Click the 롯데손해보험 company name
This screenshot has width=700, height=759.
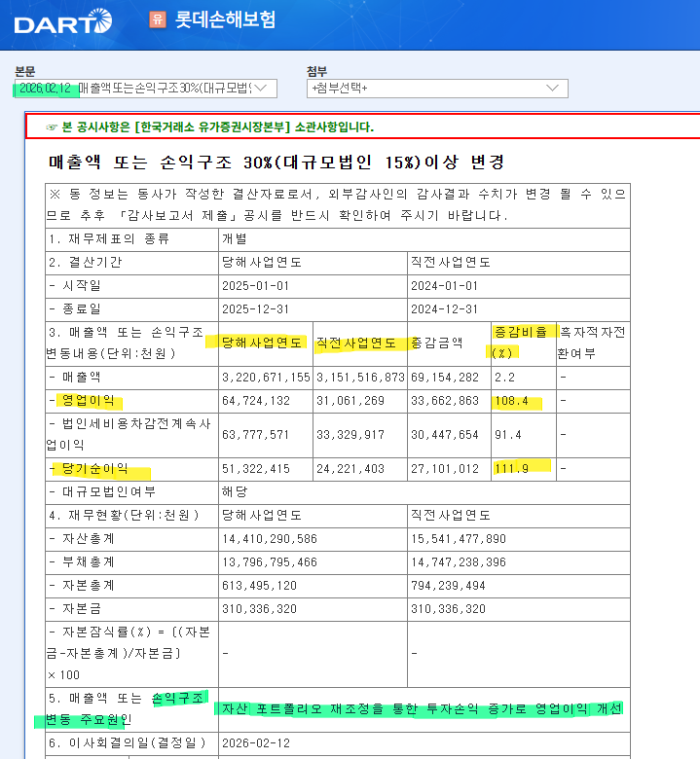click(225, 19)
